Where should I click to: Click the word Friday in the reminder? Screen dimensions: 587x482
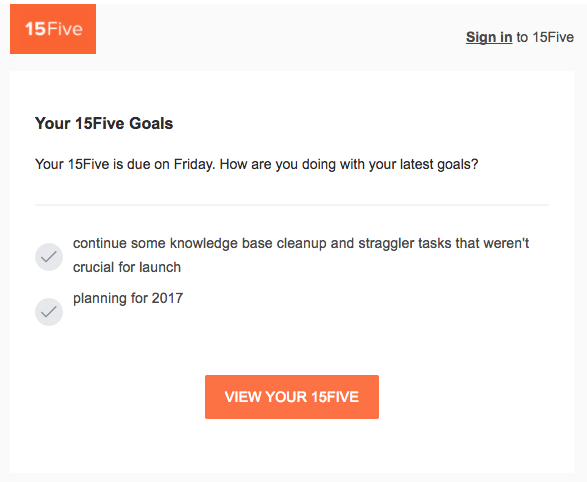194,164
